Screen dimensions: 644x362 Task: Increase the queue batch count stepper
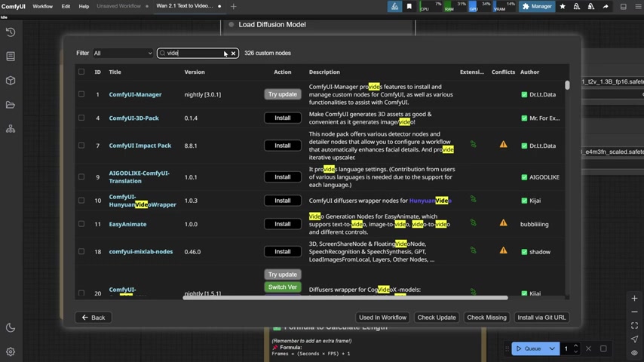tap(575, 345)
